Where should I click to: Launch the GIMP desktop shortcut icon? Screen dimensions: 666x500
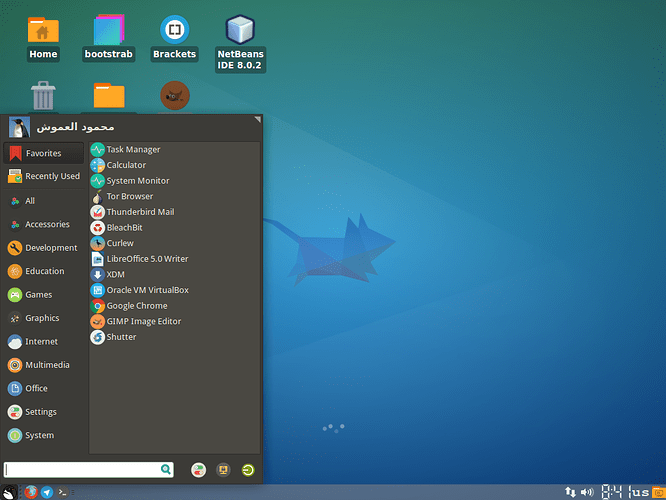point(175,96)
